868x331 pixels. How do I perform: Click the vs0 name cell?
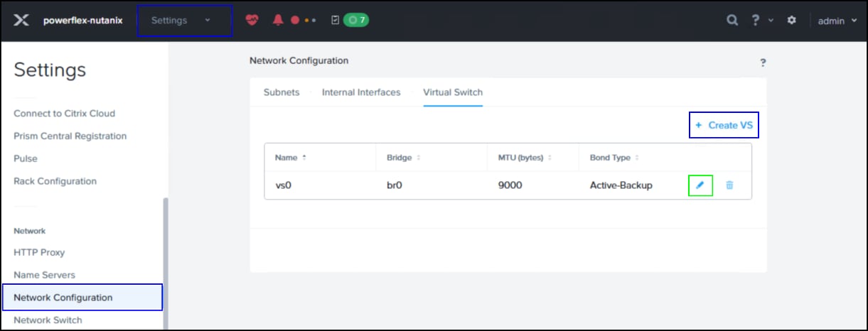pos(284,185)
